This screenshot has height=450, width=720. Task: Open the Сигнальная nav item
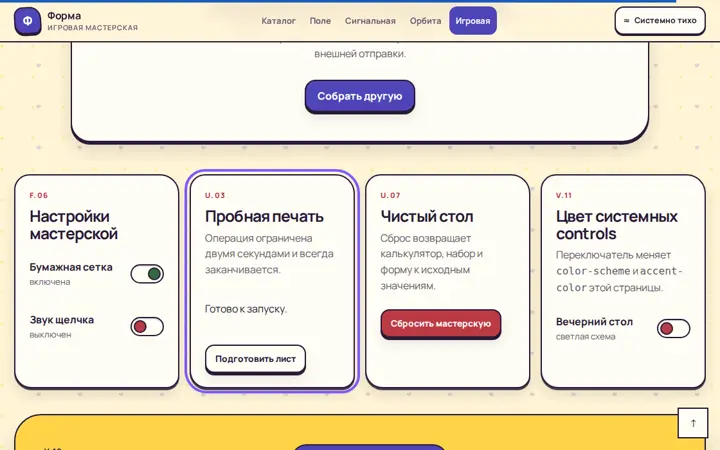pyautogui.click(x=370, y=21)
